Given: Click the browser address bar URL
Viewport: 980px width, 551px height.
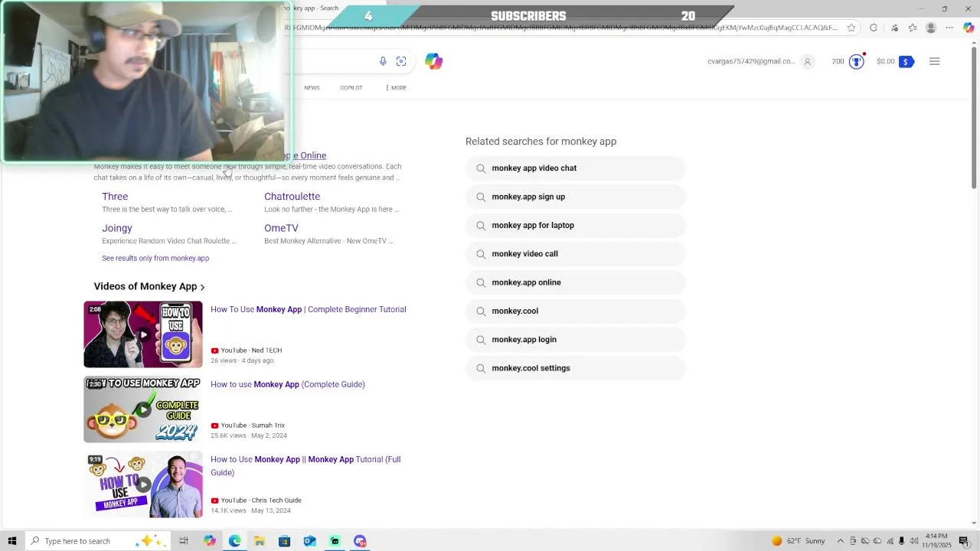Looking at the screenshot, I should click(x=563, y=28).
